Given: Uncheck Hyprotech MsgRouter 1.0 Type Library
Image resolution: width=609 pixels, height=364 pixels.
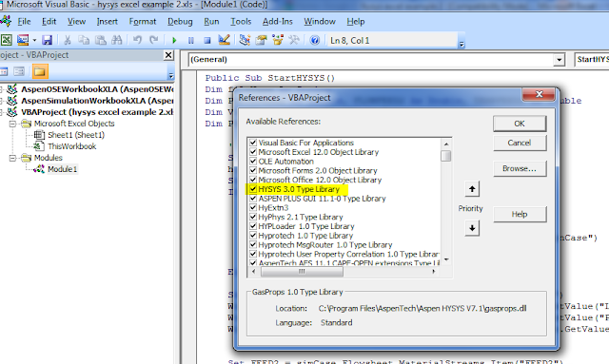Looking at the screenshot, I should 253,245.
